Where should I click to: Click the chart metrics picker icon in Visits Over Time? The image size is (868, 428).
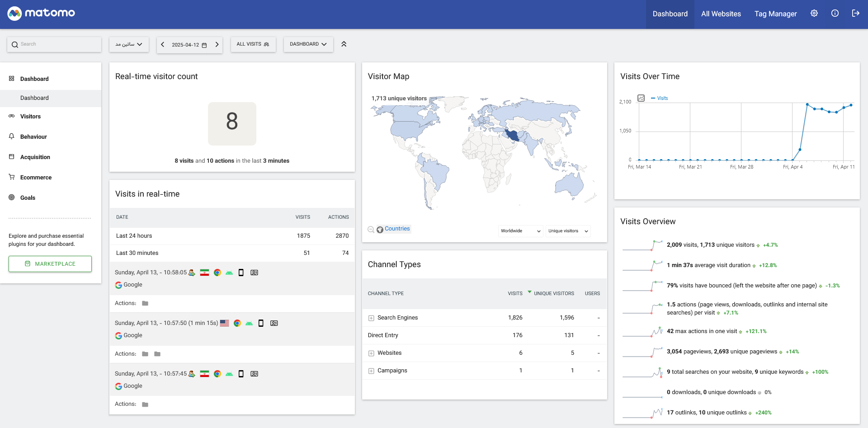tap(641, 98)
